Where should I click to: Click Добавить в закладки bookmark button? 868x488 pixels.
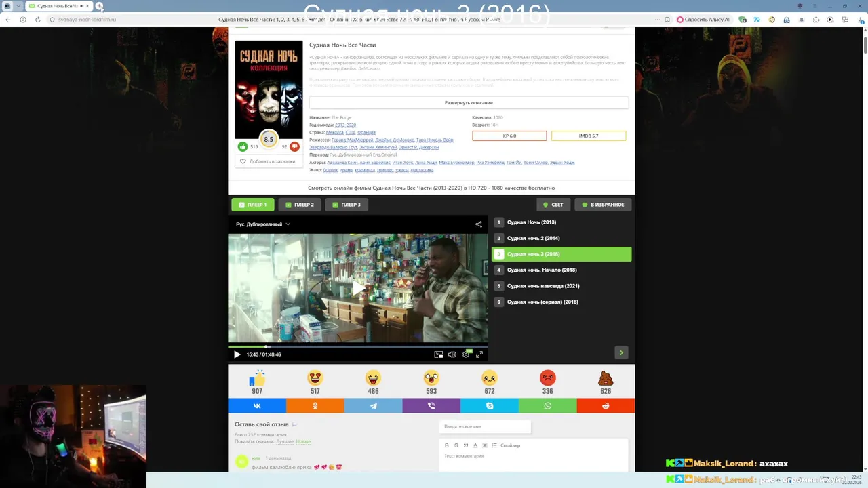pyautogui.click(x=269, y=161)
